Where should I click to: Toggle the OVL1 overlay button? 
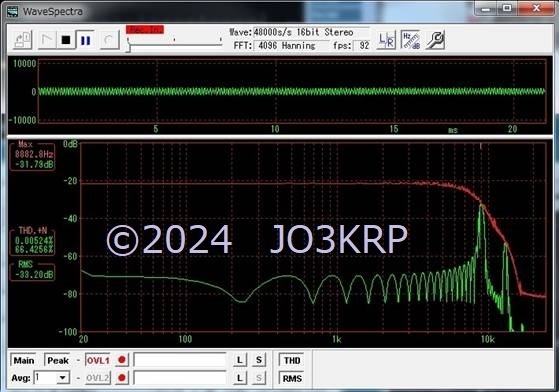98,360
